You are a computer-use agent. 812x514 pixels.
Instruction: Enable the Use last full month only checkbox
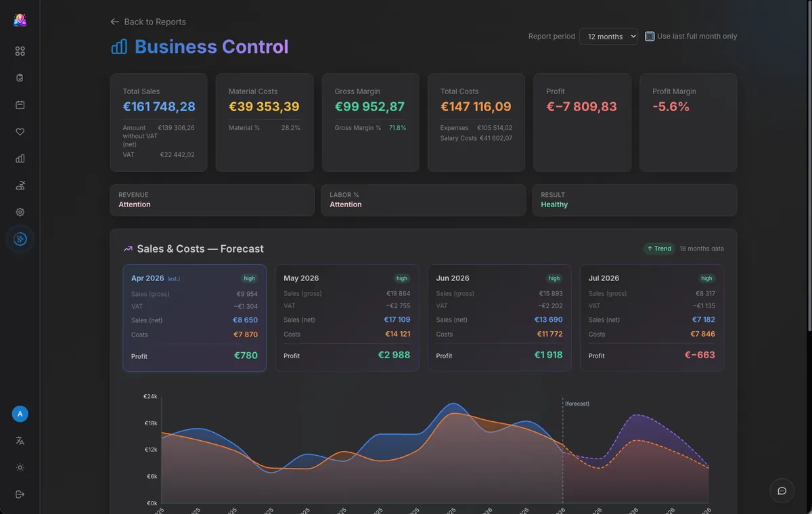pyautogui.click(x=649, y=36)
